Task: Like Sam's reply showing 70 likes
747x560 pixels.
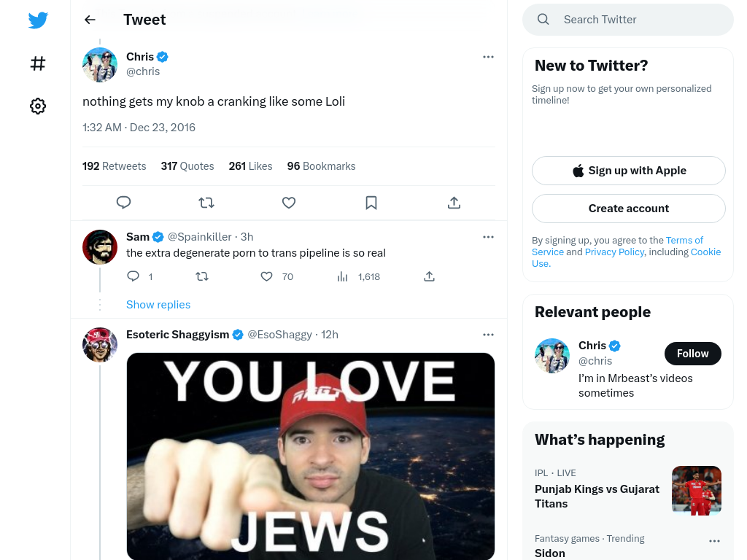Action: [x=266, y=276]
